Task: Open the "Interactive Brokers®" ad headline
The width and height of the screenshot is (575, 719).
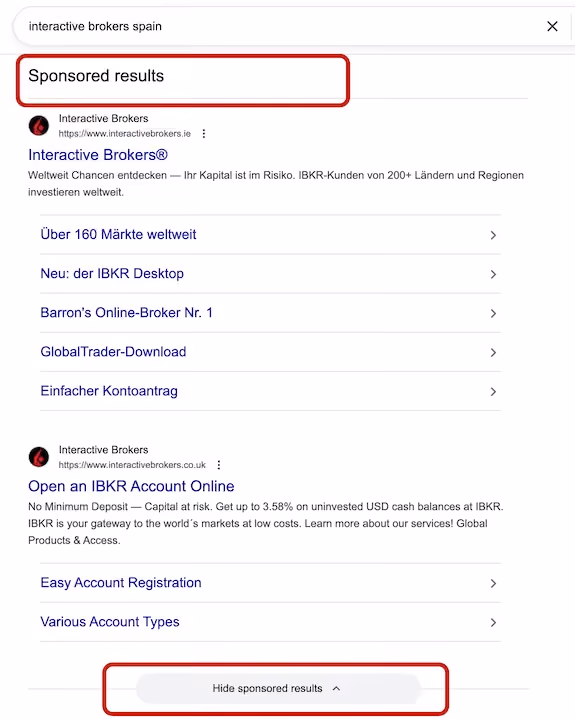Action: [98, 155]
